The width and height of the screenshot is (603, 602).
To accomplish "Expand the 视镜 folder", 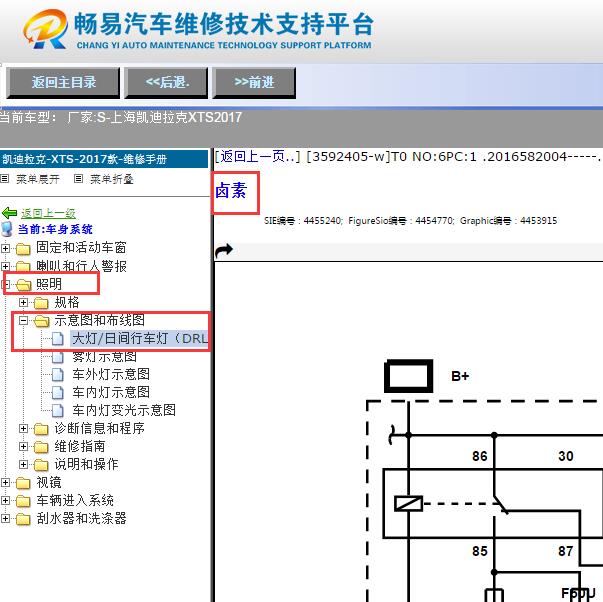I will click(x=5, y=482).
